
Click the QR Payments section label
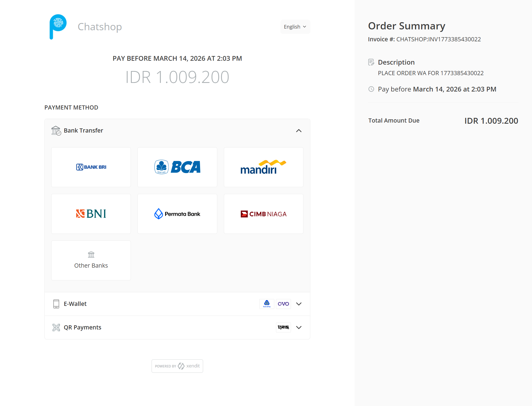[82, 328]
